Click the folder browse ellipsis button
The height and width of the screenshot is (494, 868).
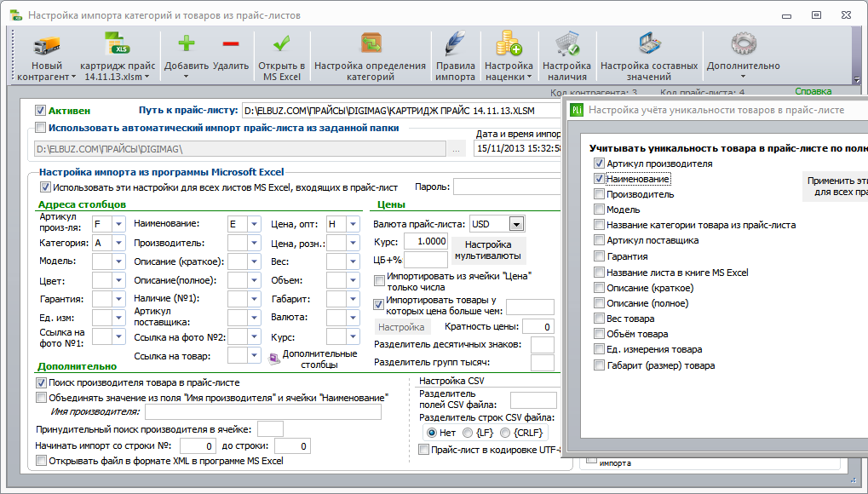click(456, 149)
